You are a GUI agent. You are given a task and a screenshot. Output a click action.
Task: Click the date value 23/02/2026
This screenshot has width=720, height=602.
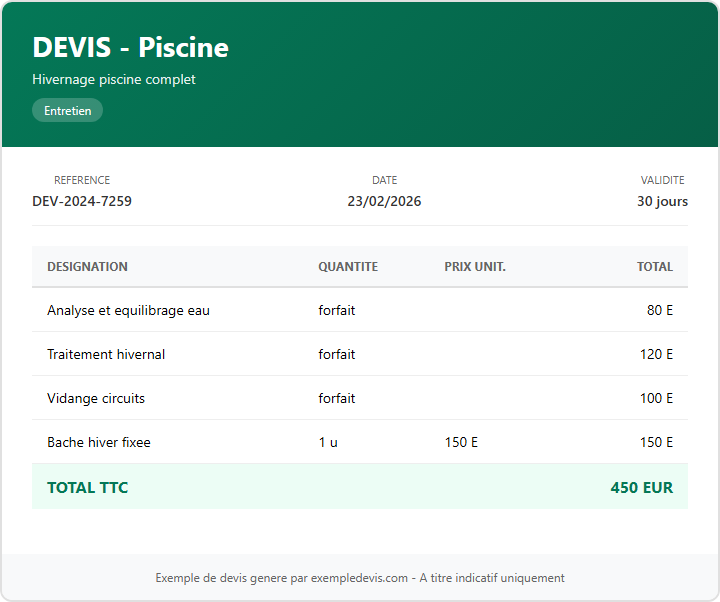pos(384,201)
